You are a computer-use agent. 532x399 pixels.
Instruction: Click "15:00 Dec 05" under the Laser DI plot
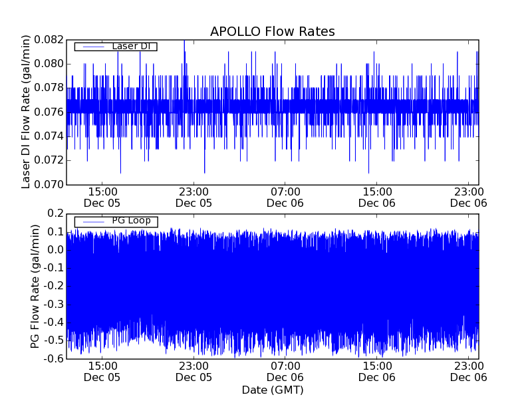[x=102, y=198]
